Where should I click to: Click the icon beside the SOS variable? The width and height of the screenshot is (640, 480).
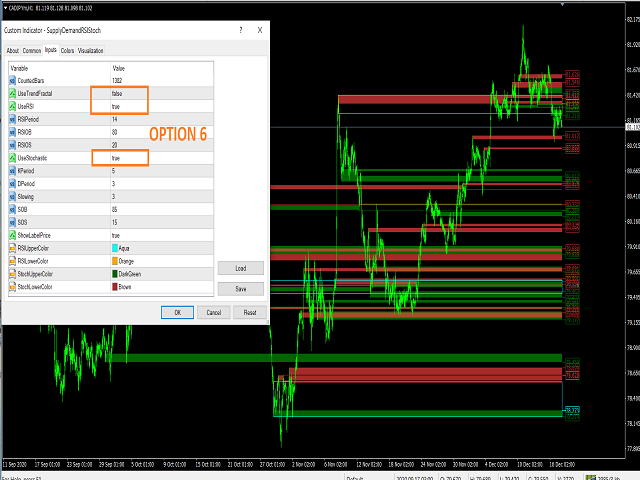coord(13,222)
